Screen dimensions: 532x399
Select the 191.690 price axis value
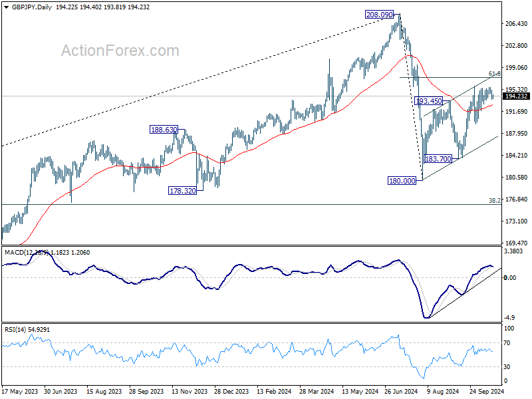pos(517,111)
